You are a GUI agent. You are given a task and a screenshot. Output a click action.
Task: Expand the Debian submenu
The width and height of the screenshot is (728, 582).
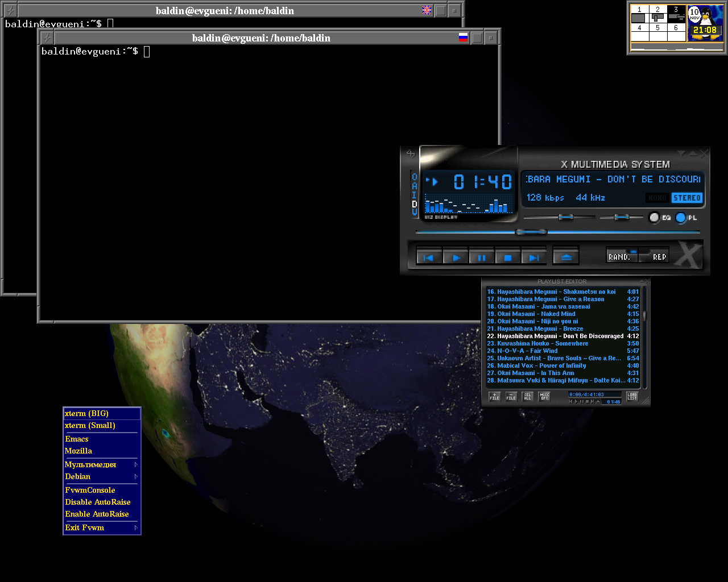(x=102, y=476)
